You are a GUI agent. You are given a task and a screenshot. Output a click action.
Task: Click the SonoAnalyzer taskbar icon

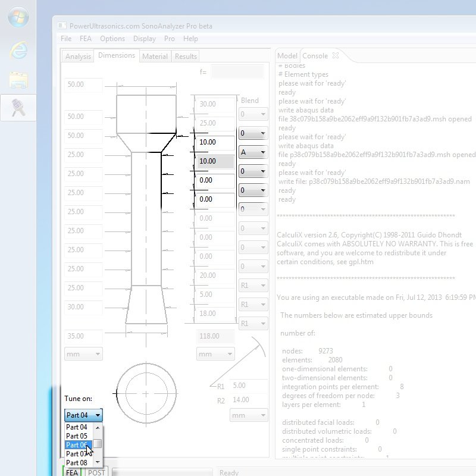[x=18, y=108]
